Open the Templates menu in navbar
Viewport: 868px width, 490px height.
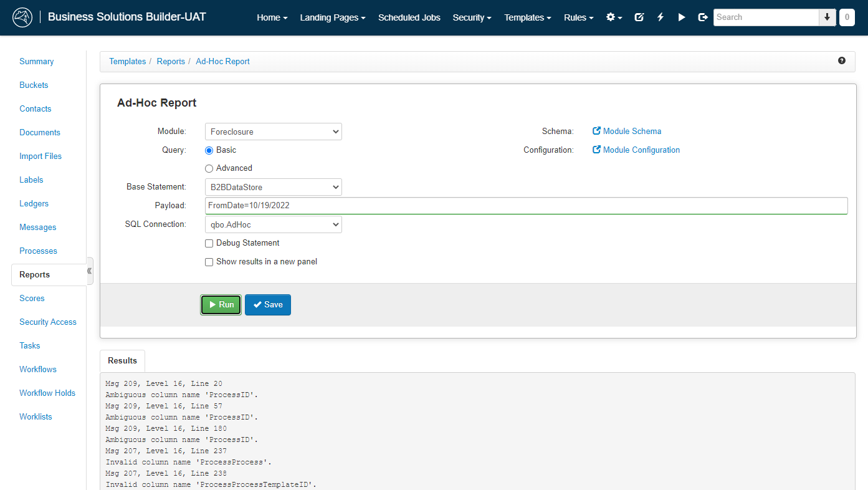(527, 17)
